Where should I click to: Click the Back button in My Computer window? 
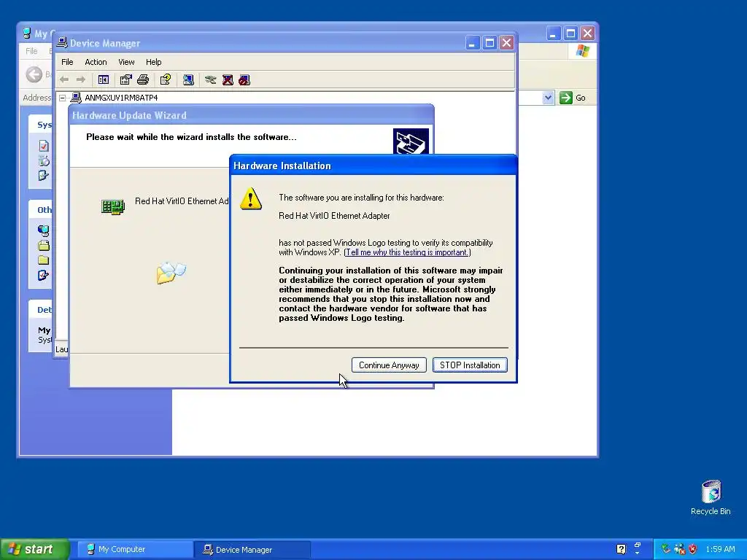34,74
